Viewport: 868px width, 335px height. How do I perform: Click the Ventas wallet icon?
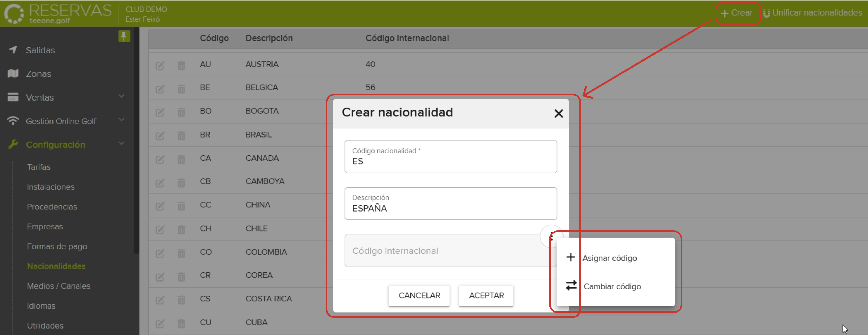coord(13,97)
